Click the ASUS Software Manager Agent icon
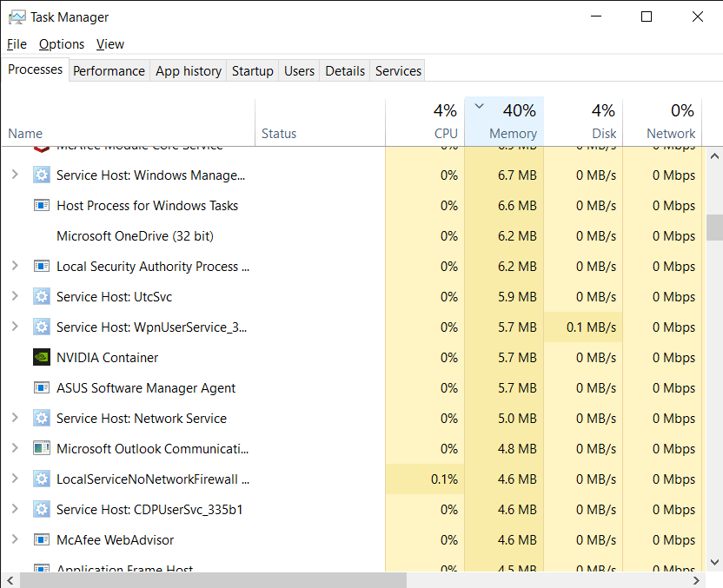Image resolution: width=723 pixels, height=588 pixels. pos(42,388)
